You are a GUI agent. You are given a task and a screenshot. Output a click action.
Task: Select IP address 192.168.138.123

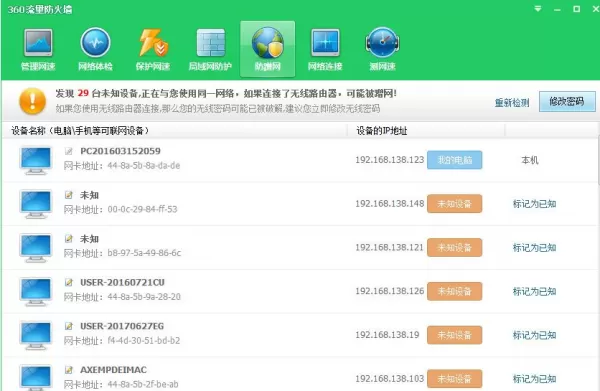click(x=390, y=160)
